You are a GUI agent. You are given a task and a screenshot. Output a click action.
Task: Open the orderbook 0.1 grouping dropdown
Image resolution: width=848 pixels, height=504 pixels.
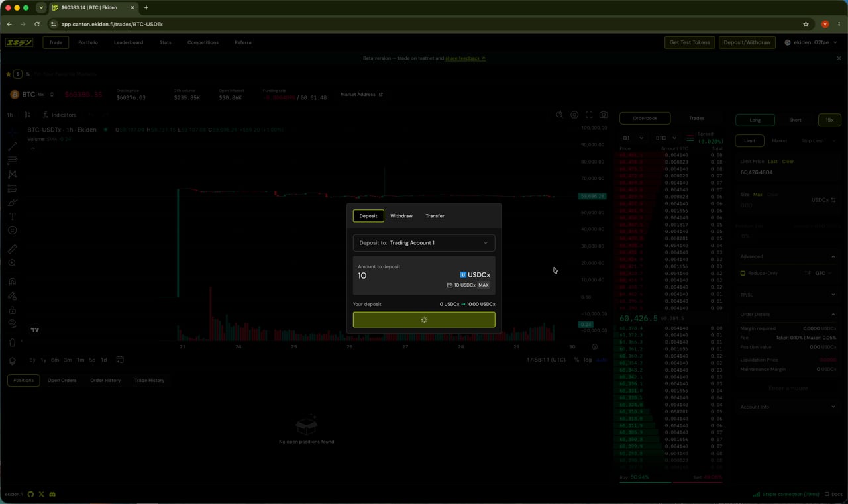[633, 138]
